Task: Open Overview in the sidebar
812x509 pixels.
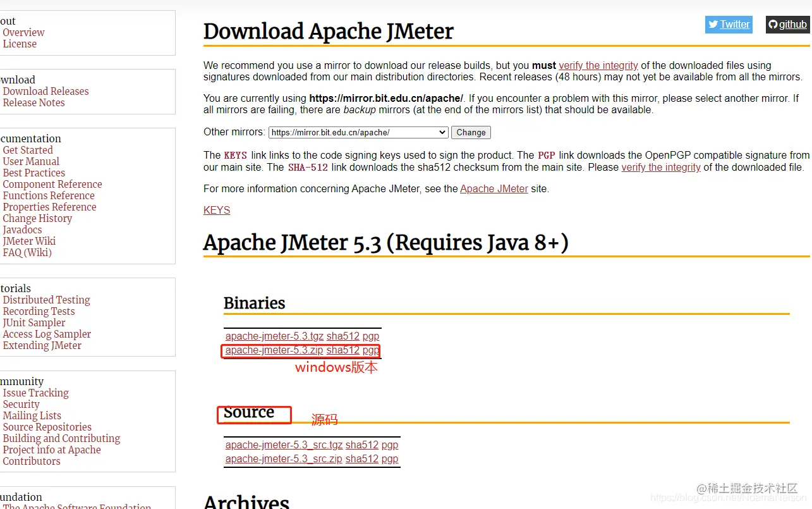Action: [x=23, y=32]
